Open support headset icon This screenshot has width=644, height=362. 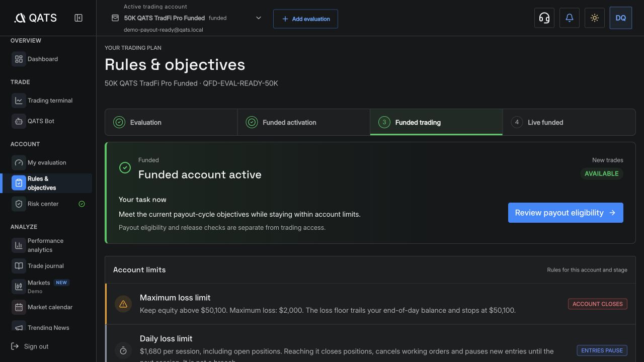click(544, 18)
